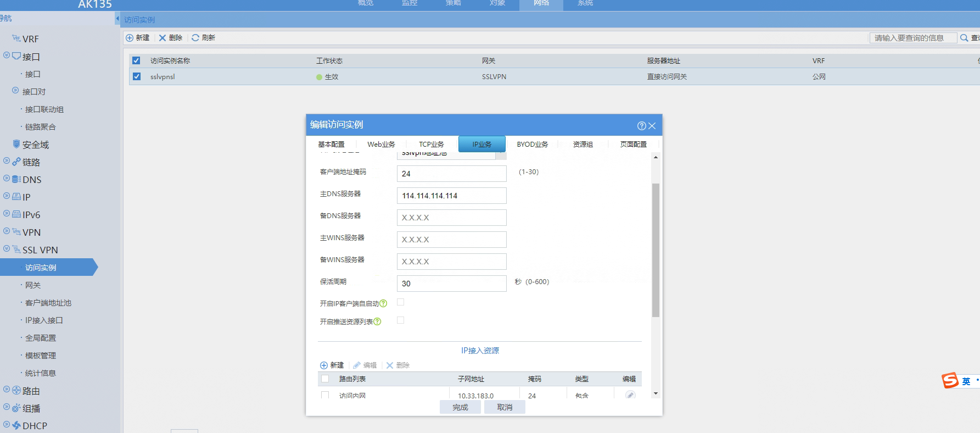Screen dimensions: 980x433
Task: Click the 取消 button
Action: (505, 407)
